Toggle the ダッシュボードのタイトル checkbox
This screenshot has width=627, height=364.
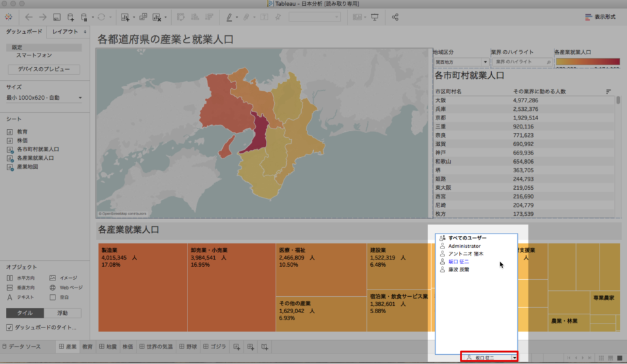point(9,327)
